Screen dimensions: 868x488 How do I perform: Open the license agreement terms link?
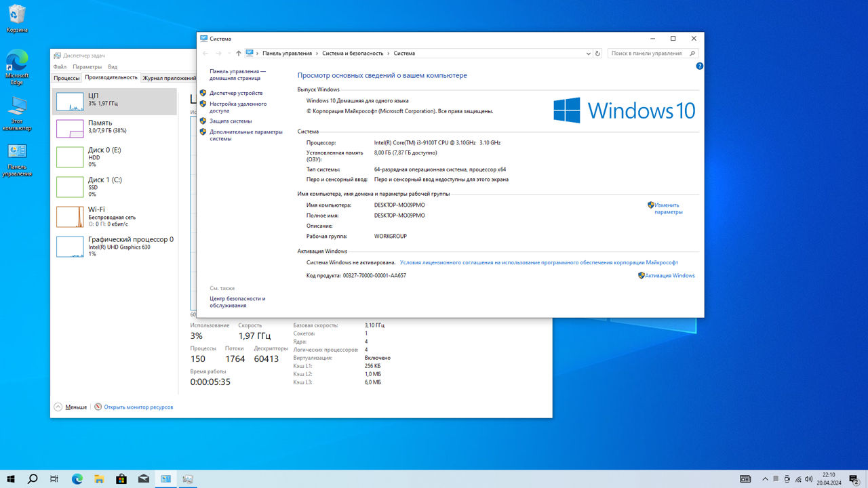[x=539, y=262]
